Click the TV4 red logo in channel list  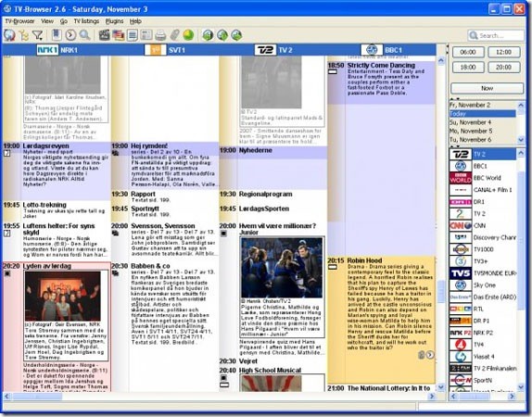point(461,345)
